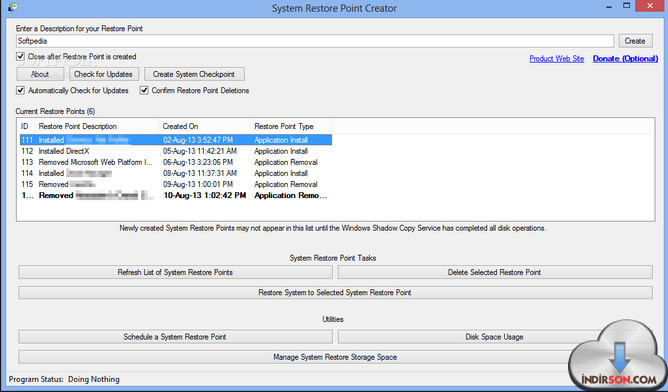Select restore point with ID 114

176,173
